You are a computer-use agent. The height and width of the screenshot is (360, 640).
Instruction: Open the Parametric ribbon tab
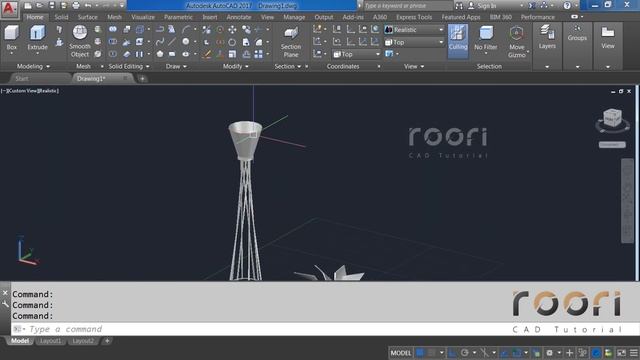[x=178, y=17]
